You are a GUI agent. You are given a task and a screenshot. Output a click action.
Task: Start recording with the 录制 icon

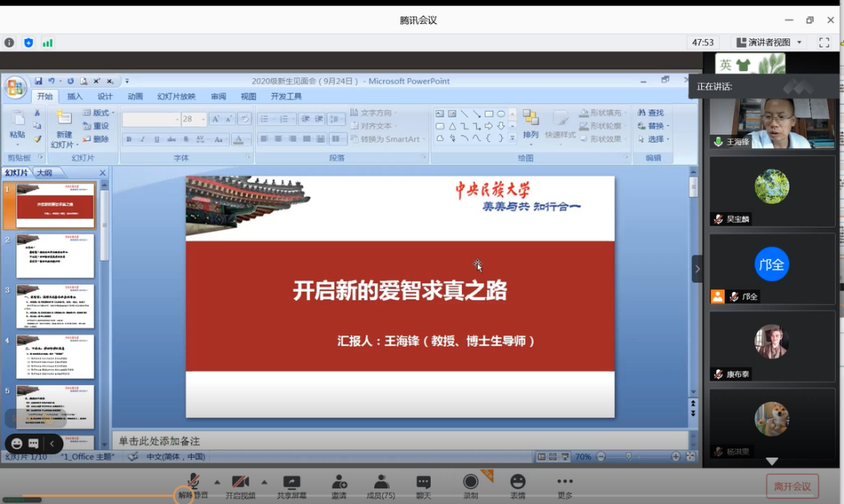[x=471, y=481]
